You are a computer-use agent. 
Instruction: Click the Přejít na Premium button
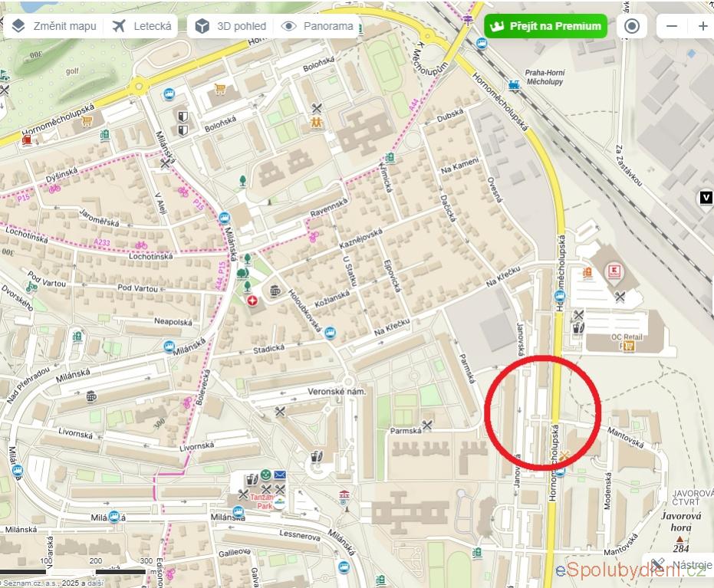[x=545, y=26]
